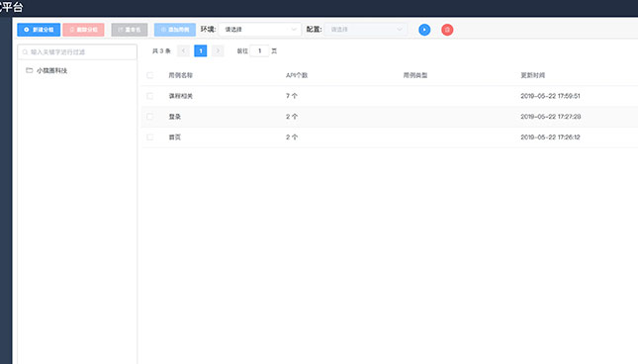Click the folder icon beside 小猿圈科技
Image resolution: width=638 pixels, height=364 pixels.
pyautogui.click(x=30, y=70)
